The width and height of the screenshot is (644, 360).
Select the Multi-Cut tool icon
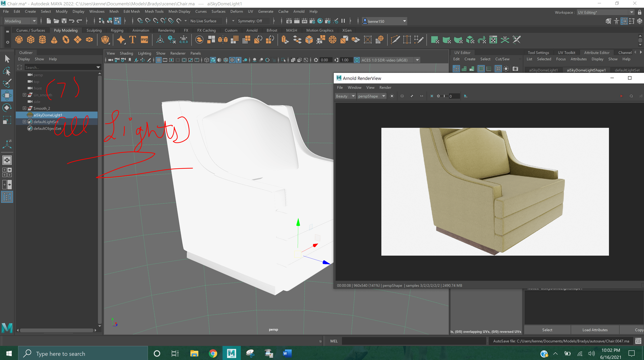click(x=395, y=40)
